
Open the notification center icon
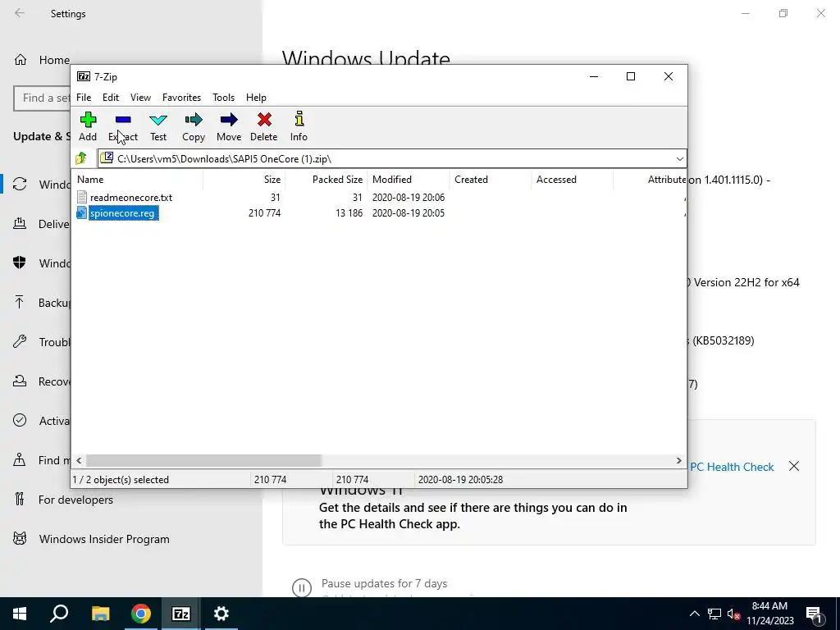click(814, 614)
